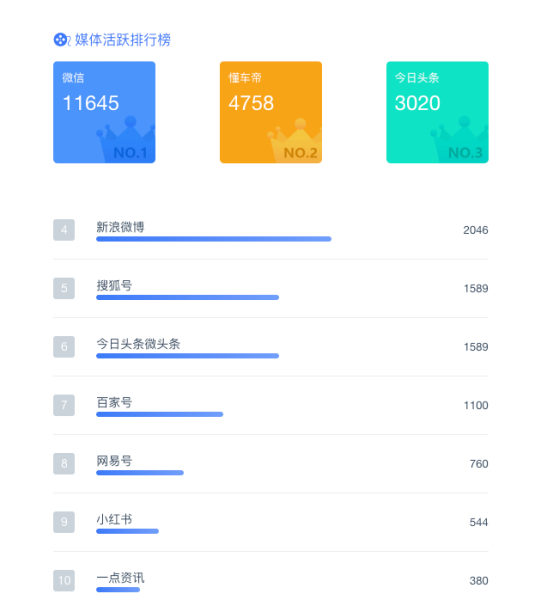Select the 搜狐号 entry label
Viewport: 554px width, 606px height.
click(x=114, y=286)
